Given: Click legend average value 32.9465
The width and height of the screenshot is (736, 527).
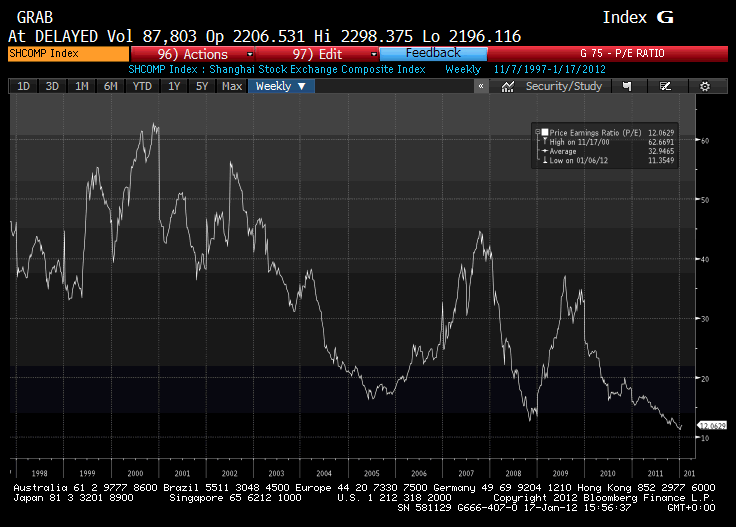Looking at the screenshot, I should pos(661,151).
